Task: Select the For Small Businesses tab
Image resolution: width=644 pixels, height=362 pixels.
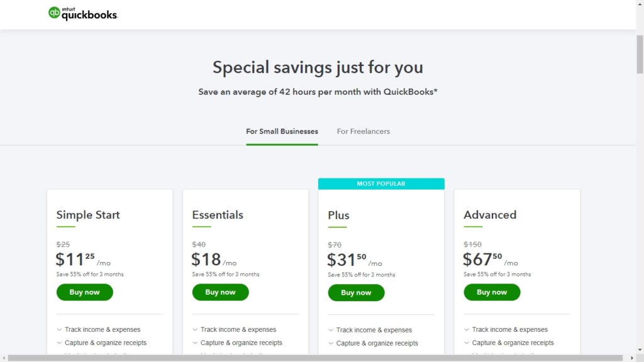Action: coord(282,131)
